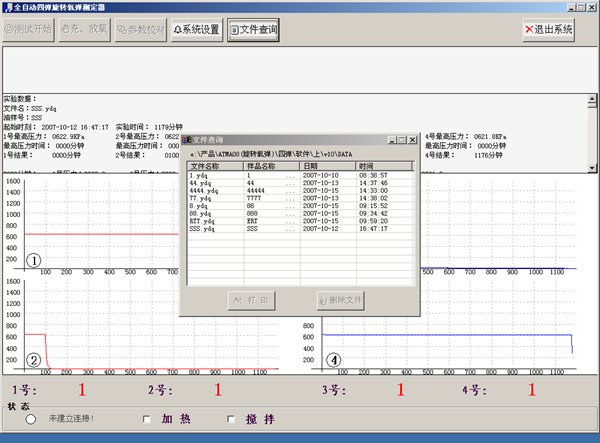Select the 未建立连接 status radio button

32,418
